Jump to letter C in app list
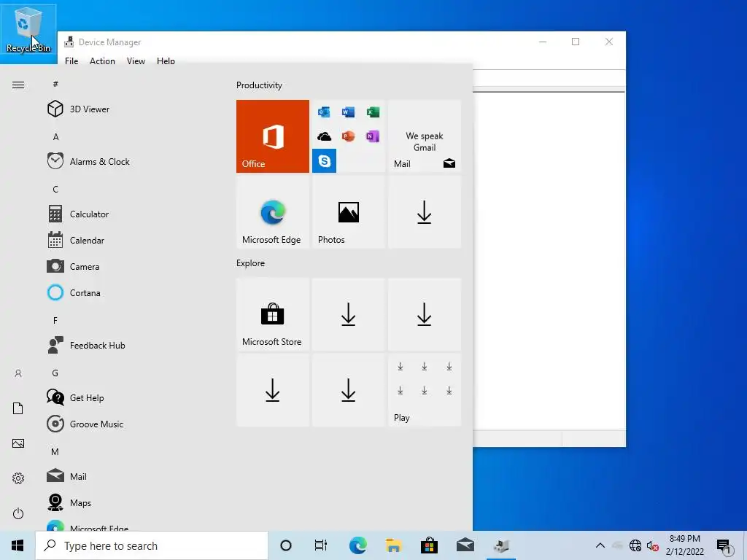747x560 pixels. point(55,190)
